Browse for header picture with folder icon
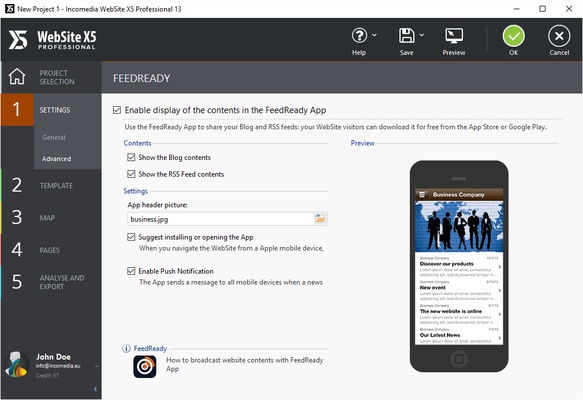 [320, 219]
